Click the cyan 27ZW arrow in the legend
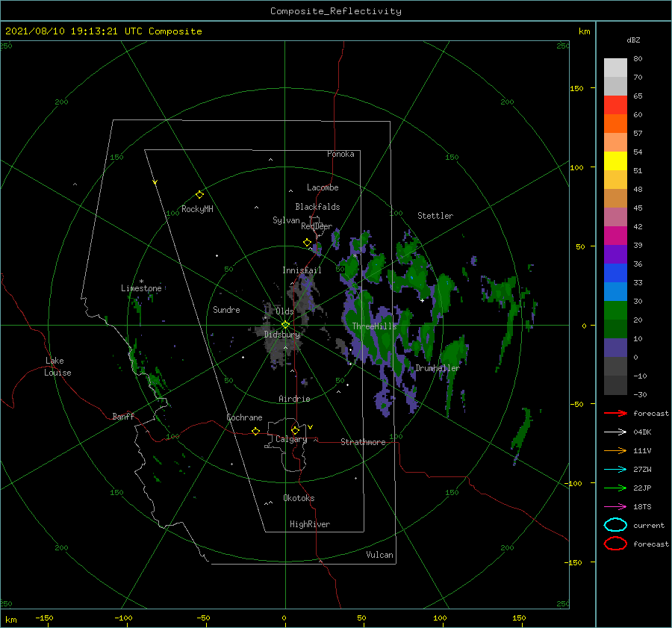 click(615, 470)
